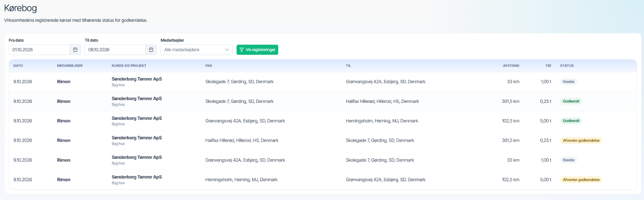Click the Fra dato field showing 01.10.2026

(x=39, y=50)
